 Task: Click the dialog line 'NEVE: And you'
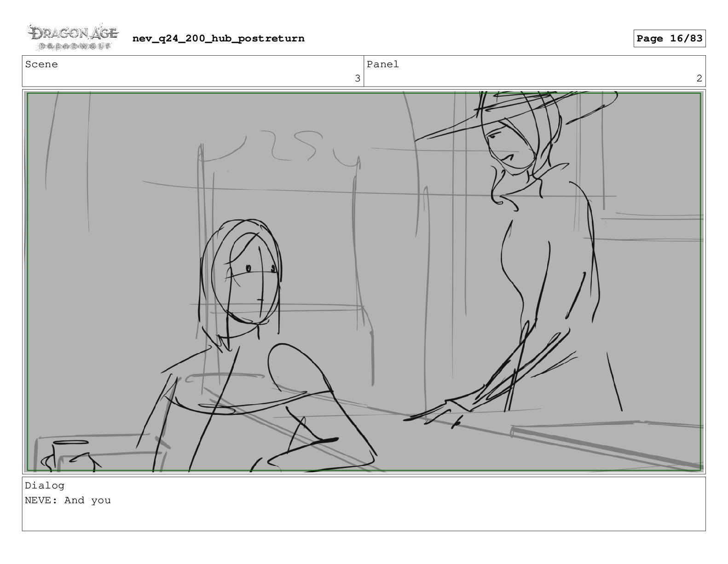click(x=68, y=500)
